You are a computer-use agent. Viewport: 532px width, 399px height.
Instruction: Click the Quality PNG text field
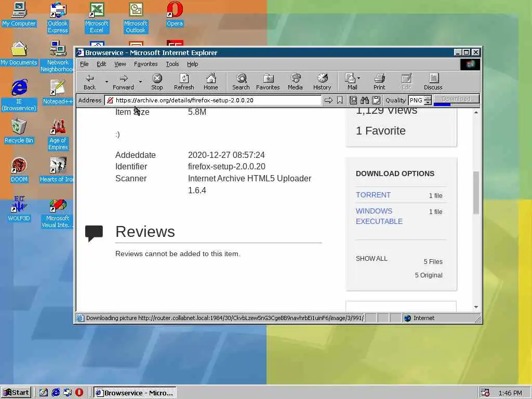coord(416,100)
